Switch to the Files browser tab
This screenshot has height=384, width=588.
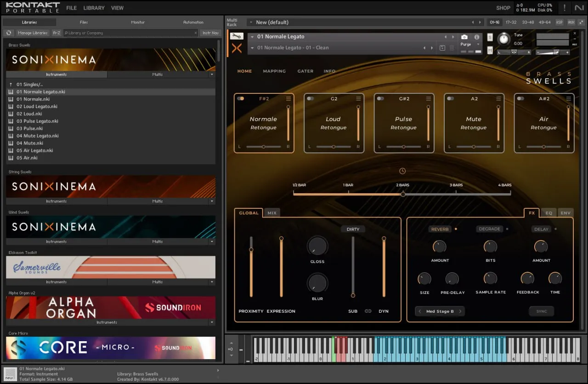[x=84, y=22]
